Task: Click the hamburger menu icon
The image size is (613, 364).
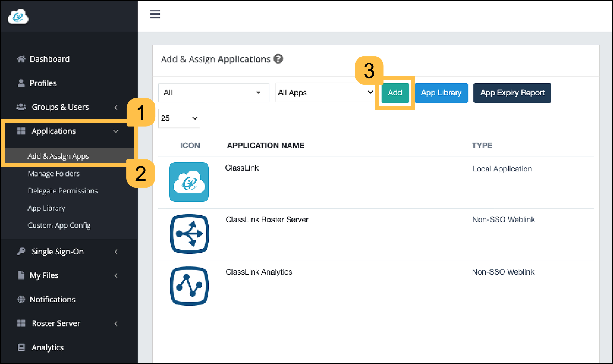Action: 155,14
